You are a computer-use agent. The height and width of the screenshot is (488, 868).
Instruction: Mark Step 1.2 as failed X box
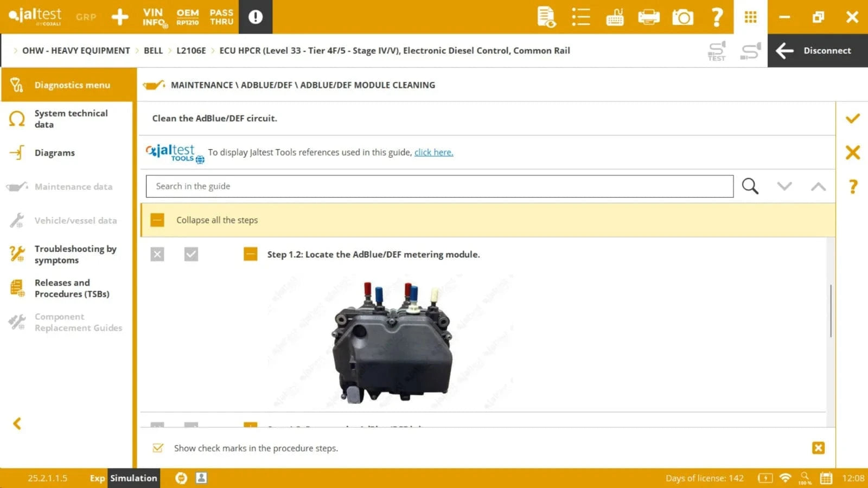coord(157,254)
